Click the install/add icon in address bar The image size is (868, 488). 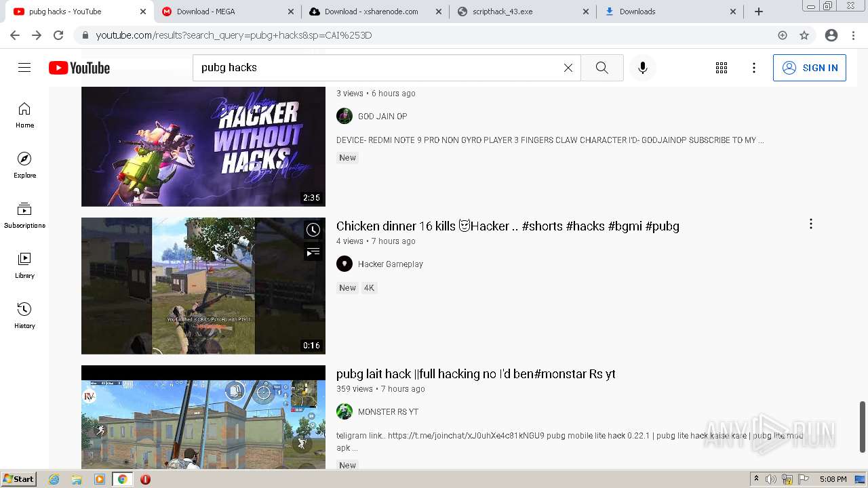point(783,35)
